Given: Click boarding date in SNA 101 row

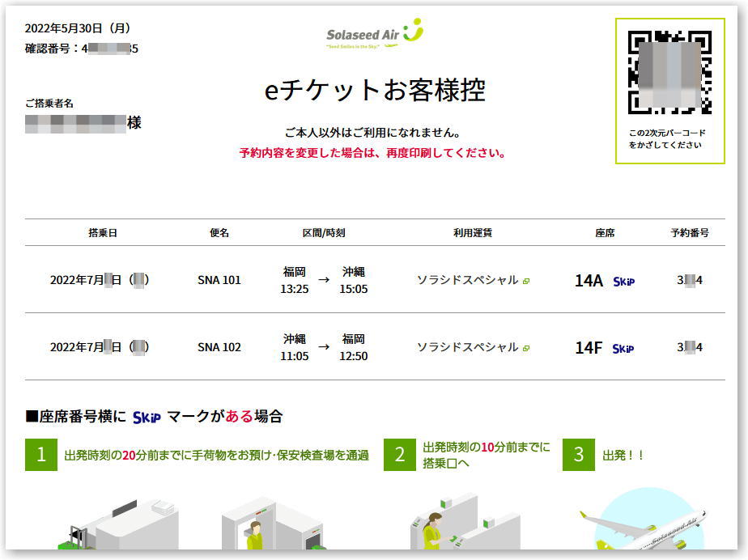Looking at the screenshot, I should (100, 280).
